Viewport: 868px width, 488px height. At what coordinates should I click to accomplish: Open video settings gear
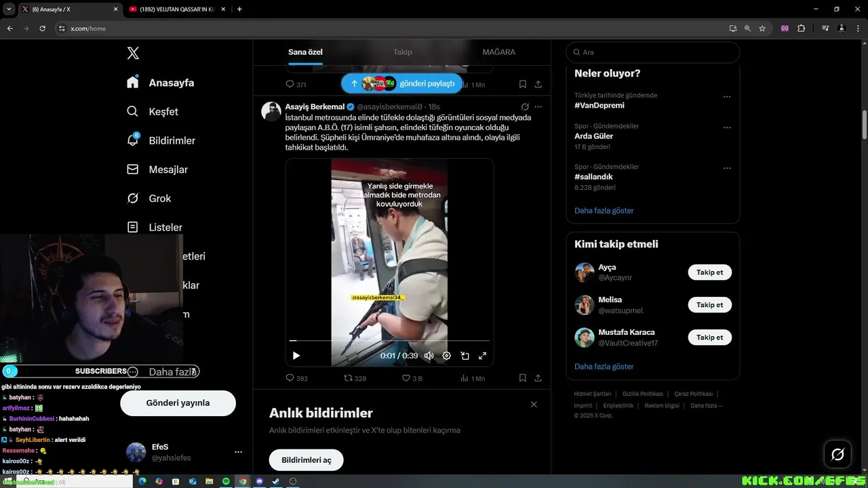(x=447, y=356)
